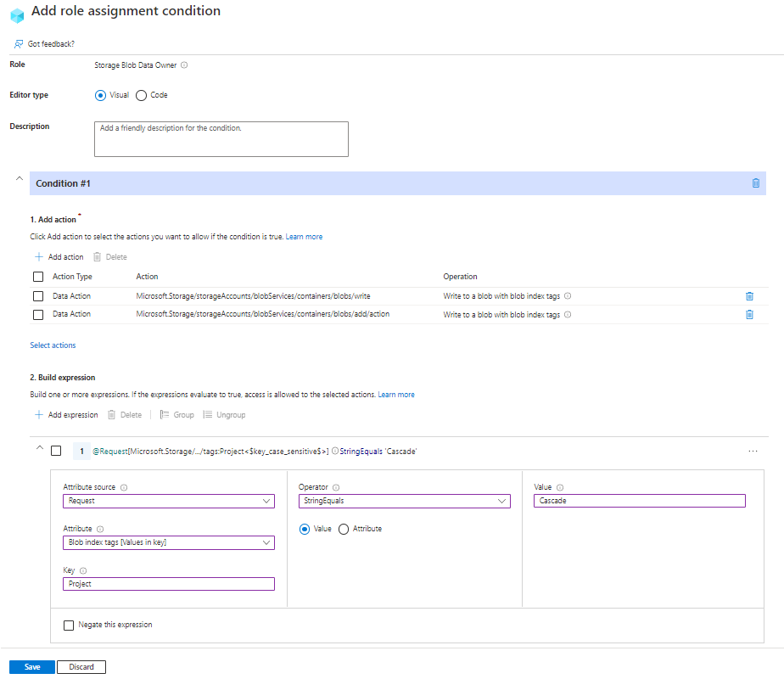The height and width of the screenshot is (679, 784).
Task: Click the Add expression plus icon
Action: [40, 414]
